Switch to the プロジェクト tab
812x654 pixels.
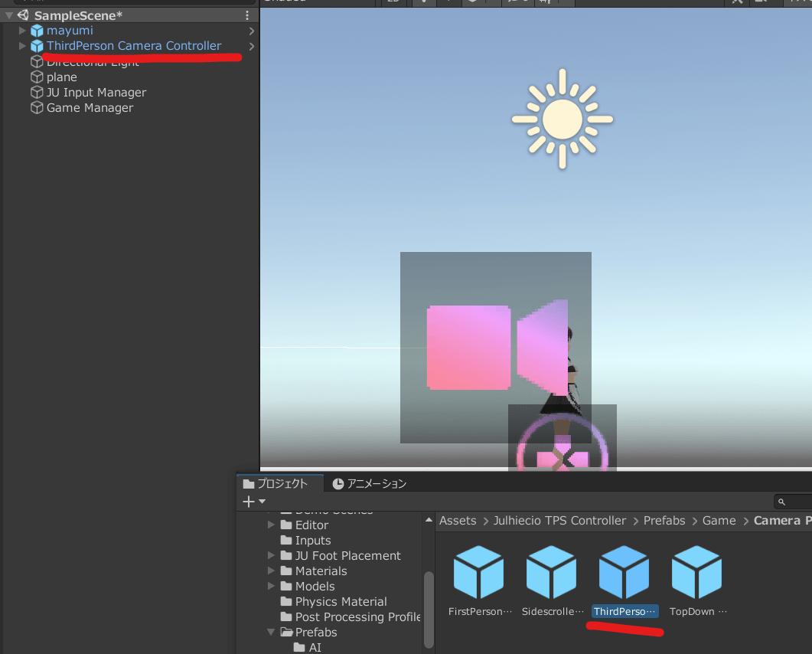point(280,483)
